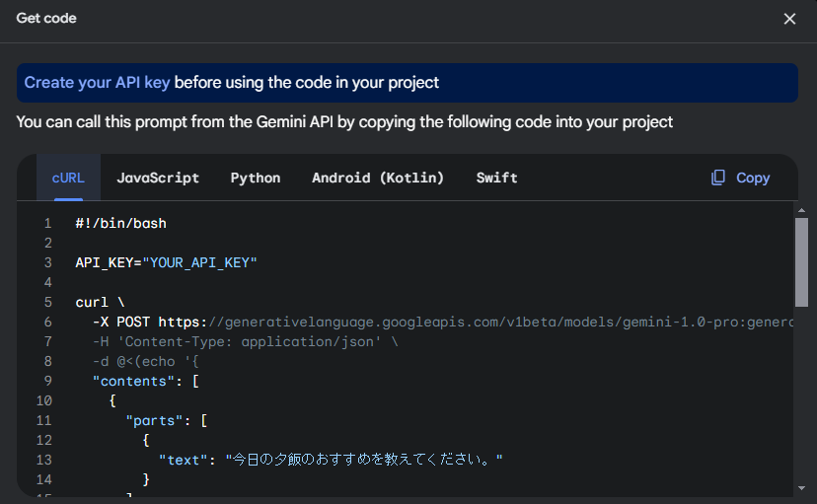Click the code scrollbar up arrow
The height and width of the screenshot is (504, 817).
coord(801,210)
